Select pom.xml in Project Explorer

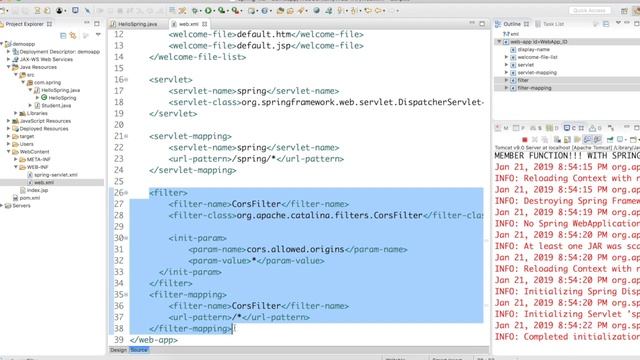click(29, 198)
